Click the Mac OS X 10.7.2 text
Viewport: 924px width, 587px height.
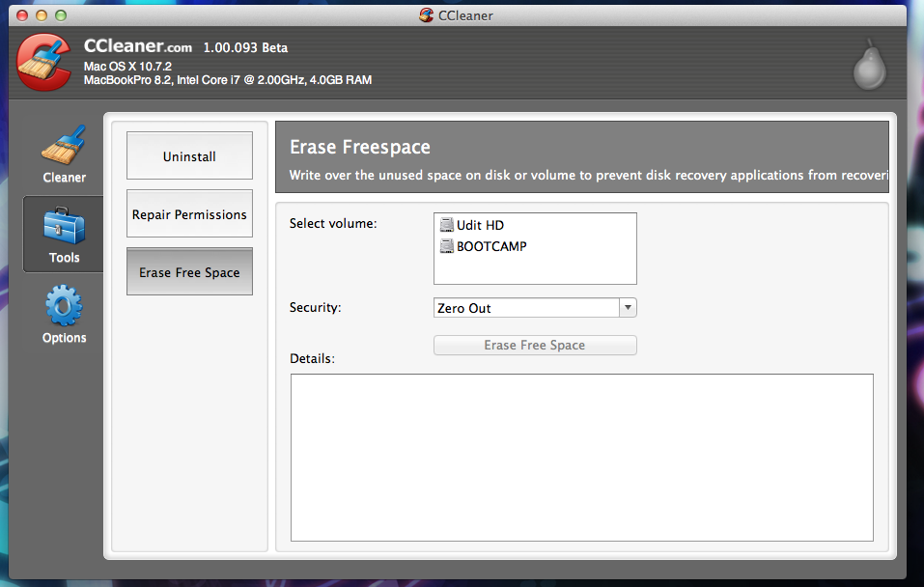127,66
